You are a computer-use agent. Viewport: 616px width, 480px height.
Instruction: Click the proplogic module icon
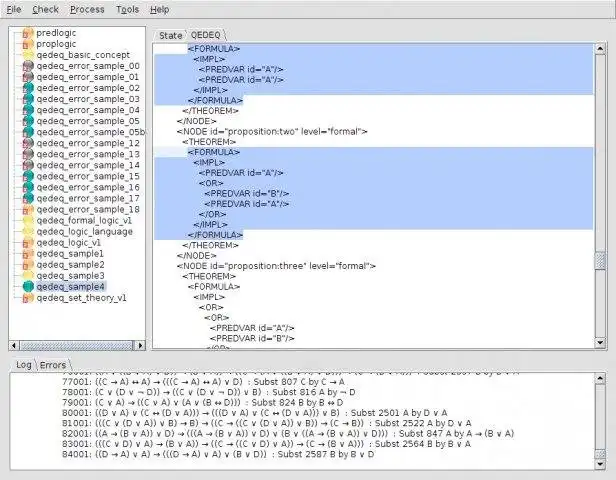[x=28, y=44]
